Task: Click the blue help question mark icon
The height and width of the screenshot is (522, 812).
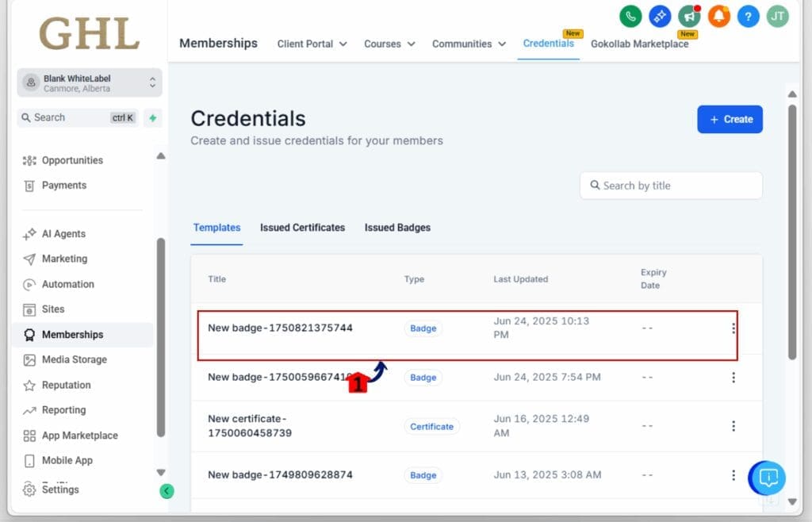Action: point(748,16)
